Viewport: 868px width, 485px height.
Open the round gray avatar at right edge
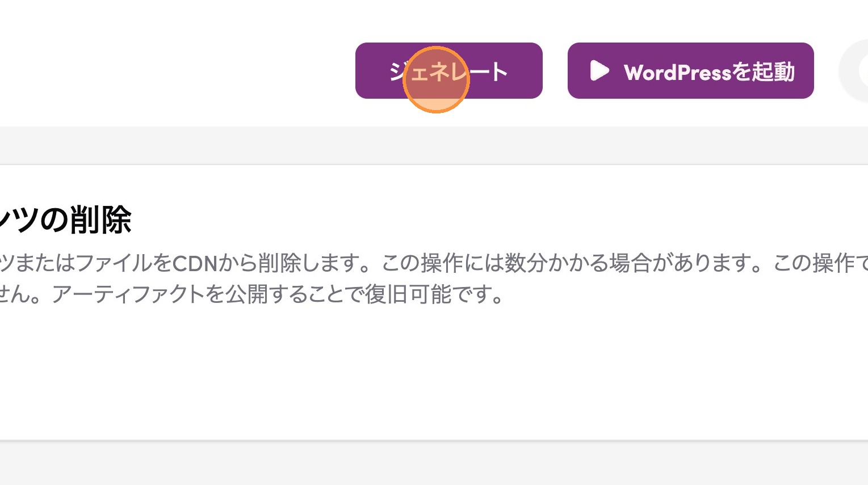(854, 71)
